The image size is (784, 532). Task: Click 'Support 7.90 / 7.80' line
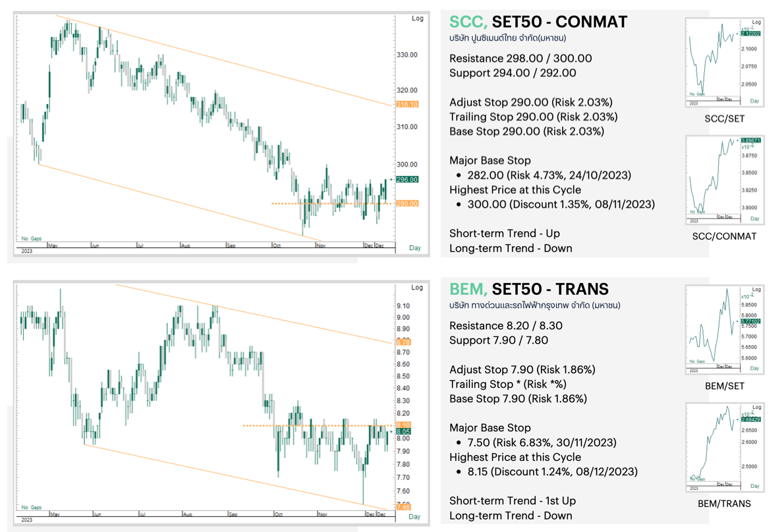[x=499, y=340]
